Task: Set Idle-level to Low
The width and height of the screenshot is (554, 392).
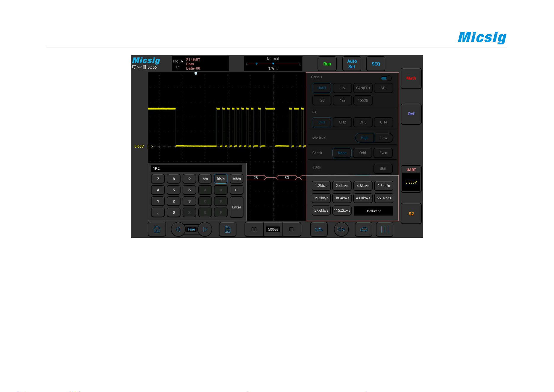Action: [x=384, y=138]
